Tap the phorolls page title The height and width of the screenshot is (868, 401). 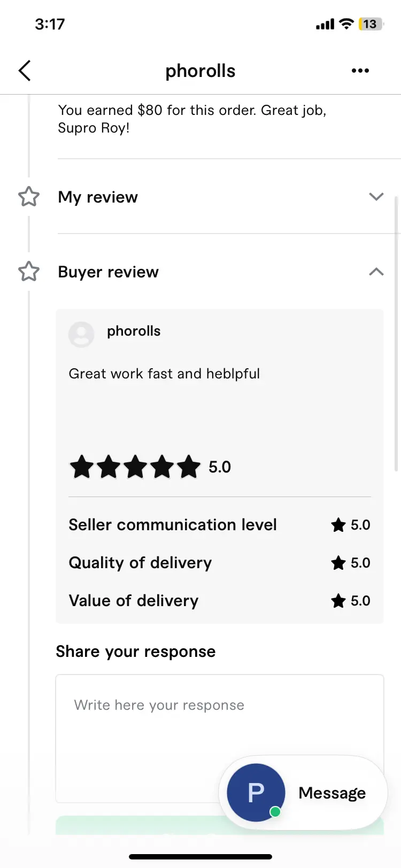pos(200,71)
